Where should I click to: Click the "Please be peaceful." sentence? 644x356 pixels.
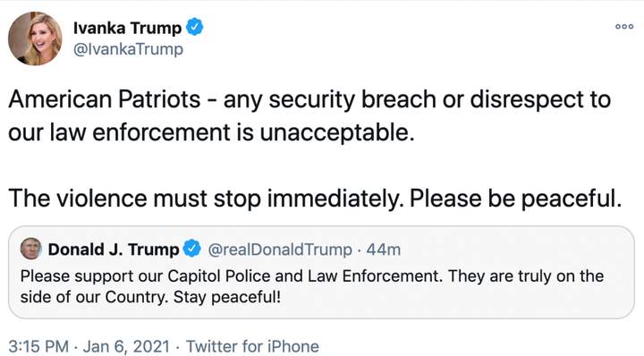pos(515,199)
